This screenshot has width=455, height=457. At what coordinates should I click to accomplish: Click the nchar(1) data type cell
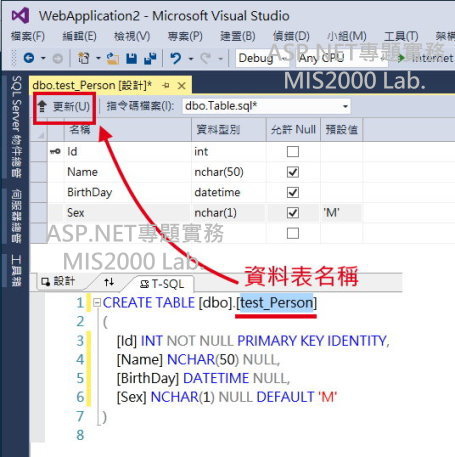click(229, 213)
